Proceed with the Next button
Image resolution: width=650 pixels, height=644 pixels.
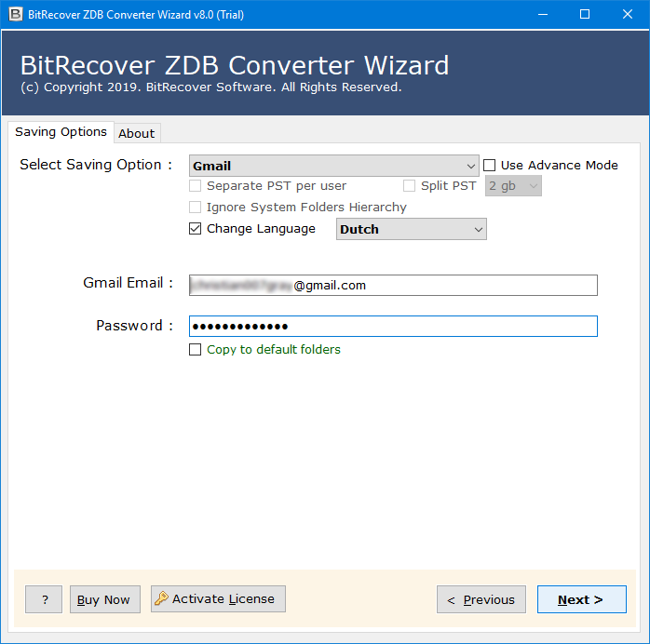click(x=582, y=599)
